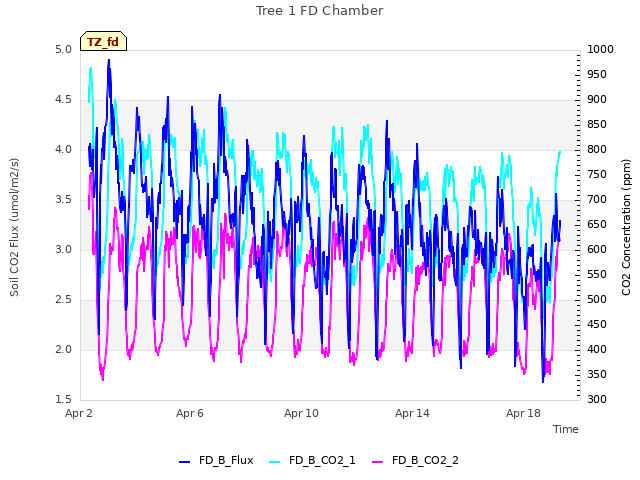The image size is (640, 480).
Task: Click the TZ_fd annotation label
Action: coord(103,41)
